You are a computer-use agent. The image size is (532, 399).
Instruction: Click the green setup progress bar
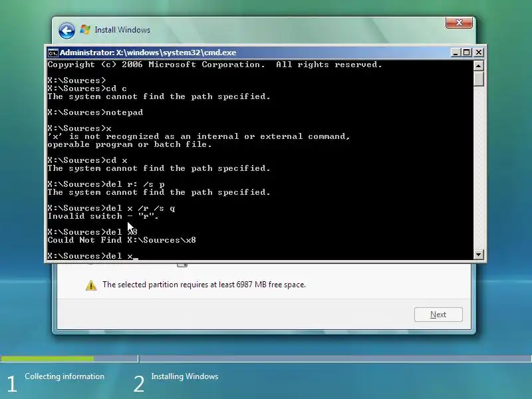coord(47,358)
